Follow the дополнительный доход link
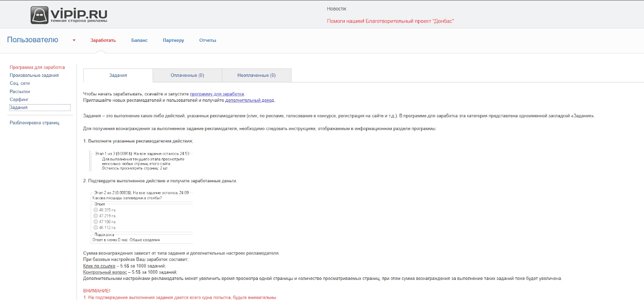The width and height of the screenshot is (644, 300). click(x=250, y=100)
